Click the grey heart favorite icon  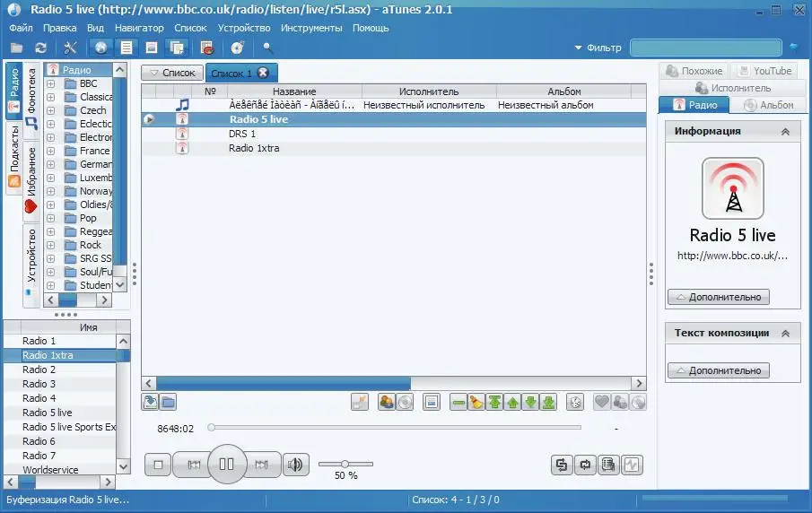pos(602,402)
